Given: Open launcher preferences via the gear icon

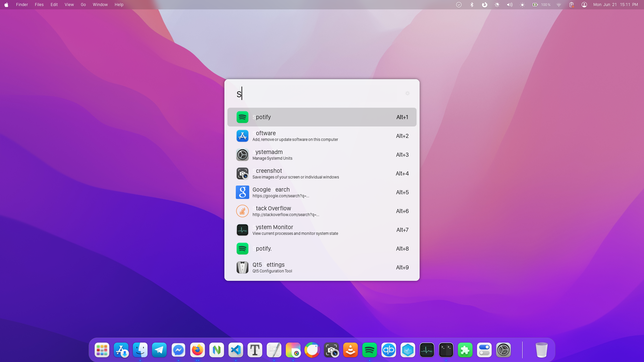Looking at the screenshot, I should point(407,93).
